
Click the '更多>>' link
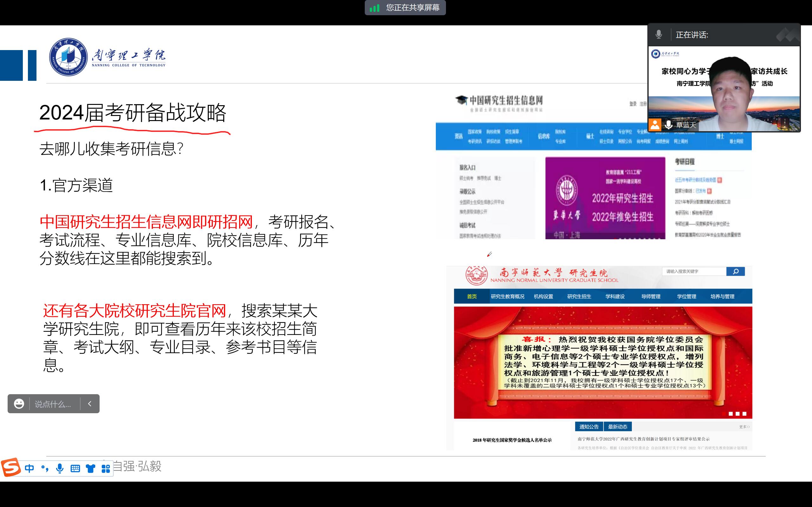(x=744, y=427)
